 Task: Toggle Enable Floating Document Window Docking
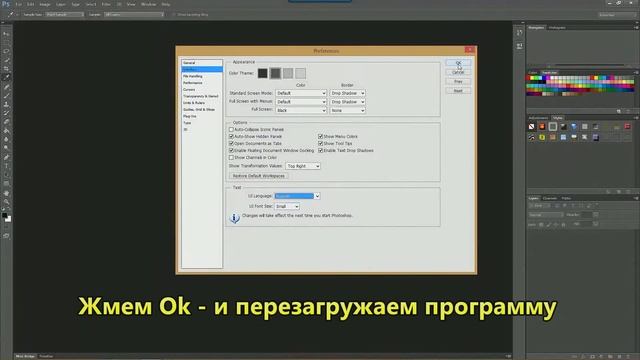pyautogui.click(x=231, y=150)
